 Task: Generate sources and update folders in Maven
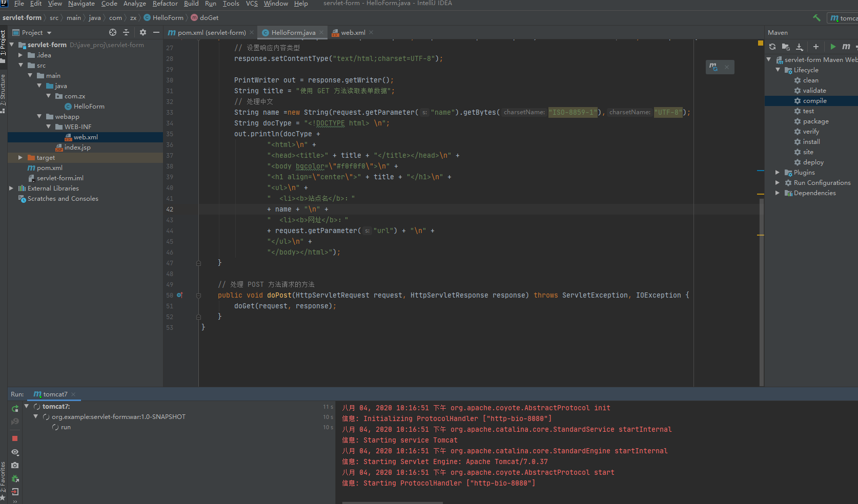786,47
